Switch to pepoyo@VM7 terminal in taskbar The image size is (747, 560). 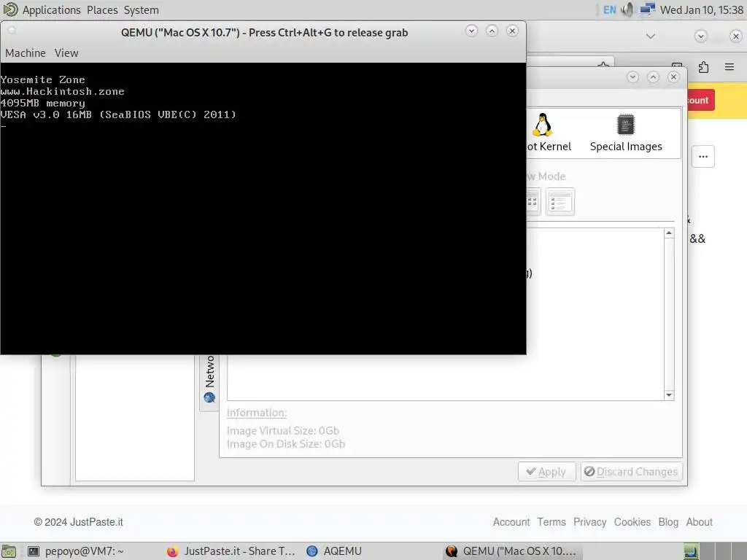coord(76,551)
